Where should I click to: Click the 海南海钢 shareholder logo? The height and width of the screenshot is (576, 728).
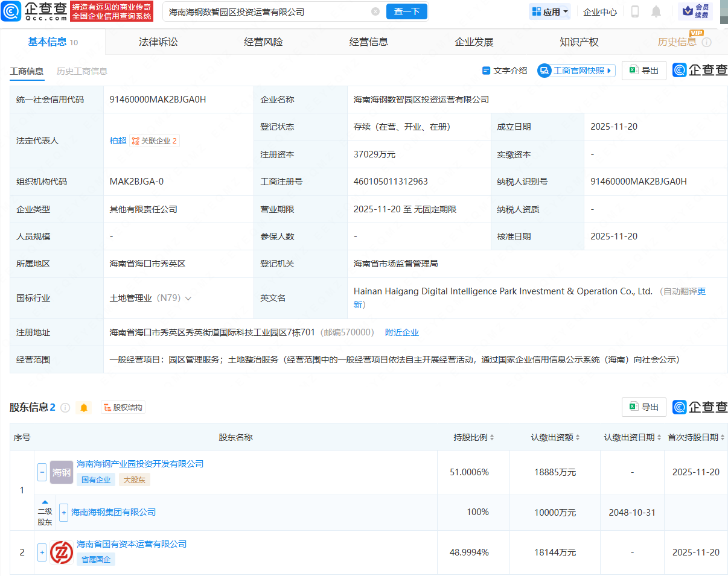pyautogui.click(x=62, y=472)
